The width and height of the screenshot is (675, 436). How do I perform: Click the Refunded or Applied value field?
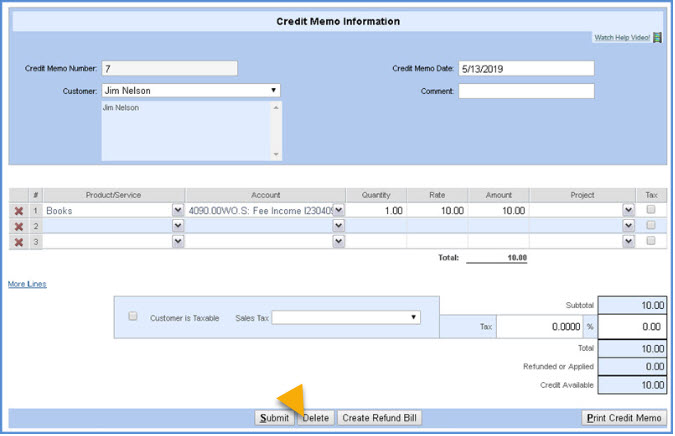[632, 366]
